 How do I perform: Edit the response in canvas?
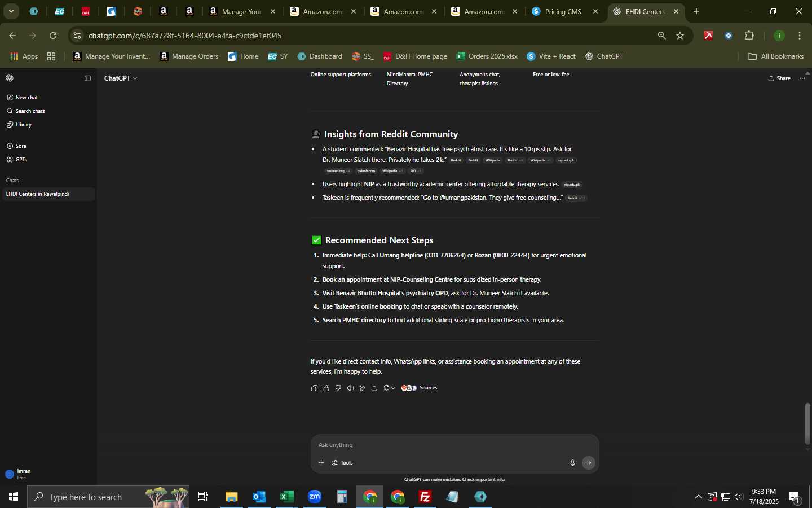[363, 388]
